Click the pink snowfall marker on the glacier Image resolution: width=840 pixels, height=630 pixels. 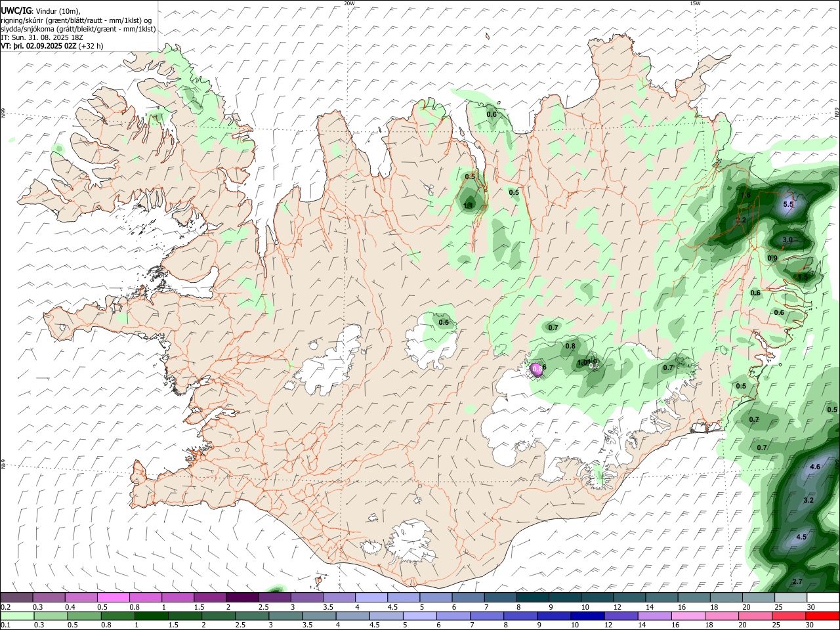(x=537, y=369)
